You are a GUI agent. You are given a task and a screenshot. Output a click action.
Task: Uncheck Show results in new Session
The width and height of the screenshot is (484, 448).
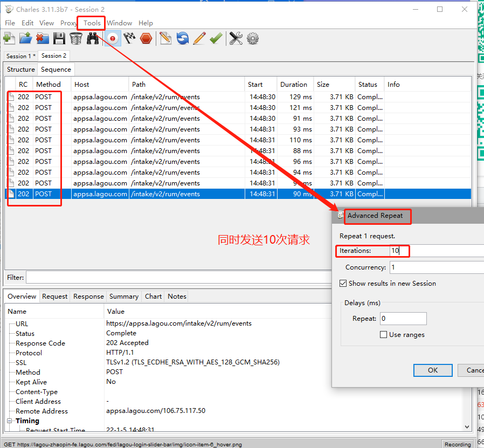click(x=343, y=284)
